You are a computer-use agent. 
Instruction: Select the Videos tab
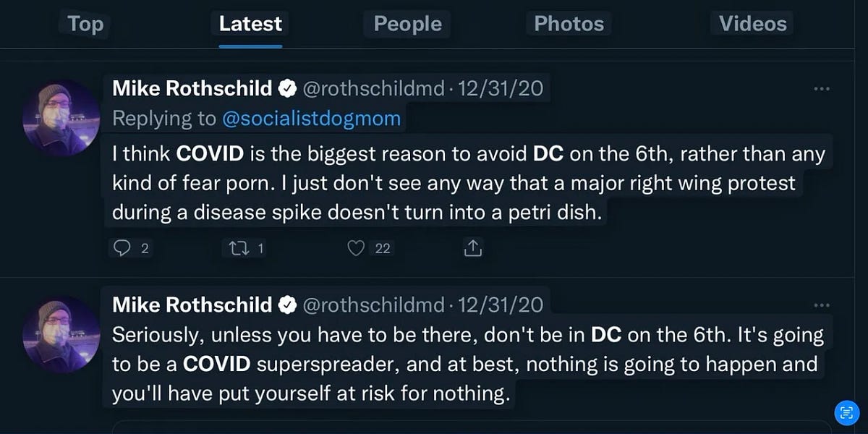click(752, 24)
